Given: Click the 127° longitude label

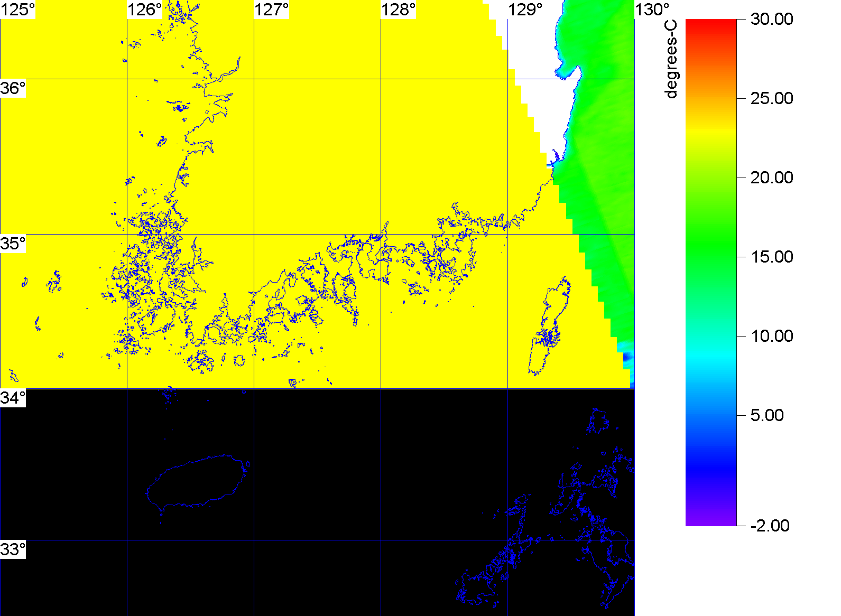Looking at the screenshot, I should coord(272,10).
